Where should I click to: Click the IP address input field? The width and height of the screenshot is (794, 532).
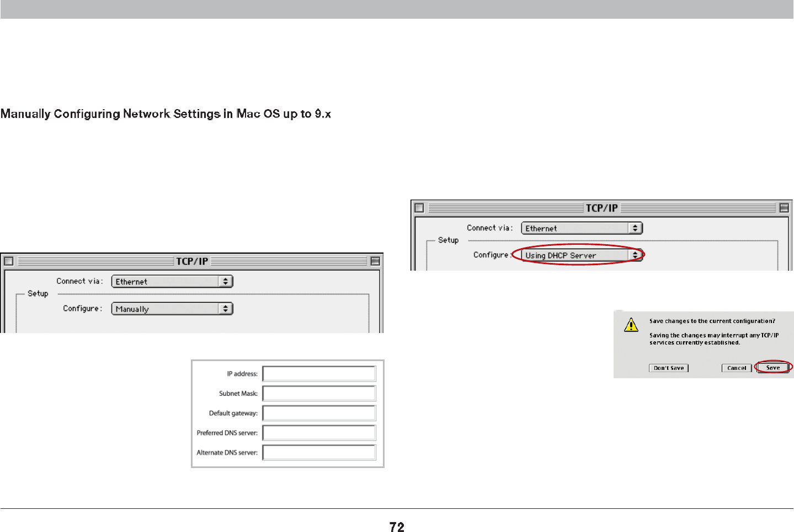(x=319, y=374)
